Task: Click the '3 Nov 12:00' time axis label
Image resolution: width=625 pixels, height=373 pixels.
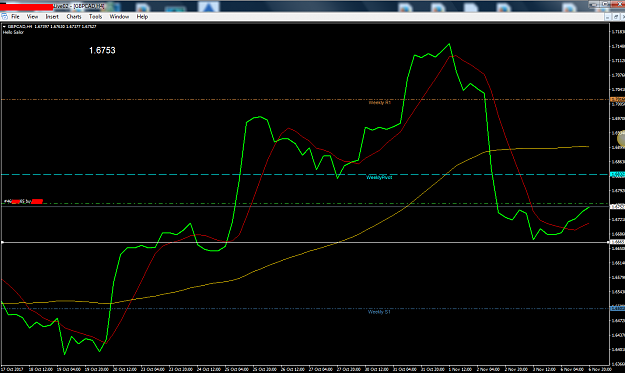Action: pos(544,369)
